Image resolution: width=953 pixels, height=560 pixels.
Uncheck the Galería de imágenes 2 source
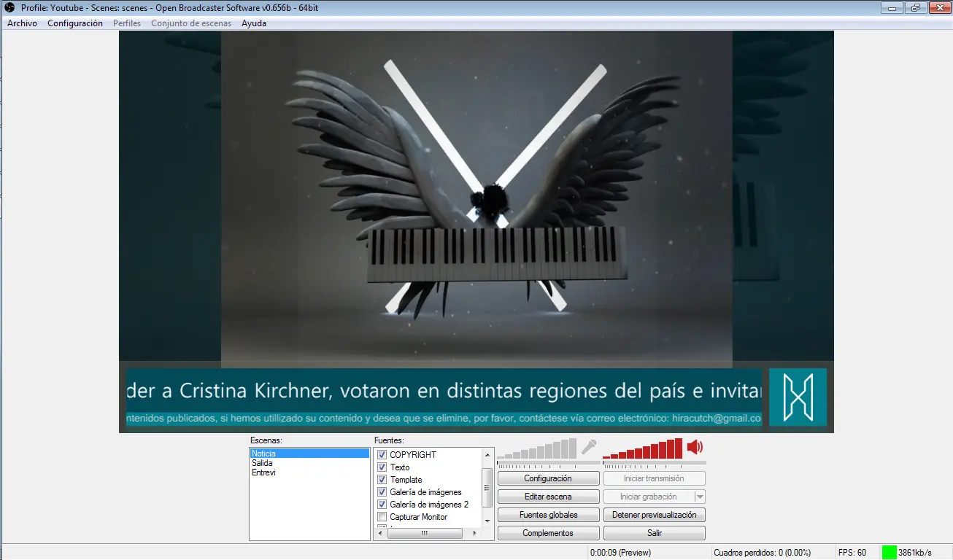tap(382, 505)
